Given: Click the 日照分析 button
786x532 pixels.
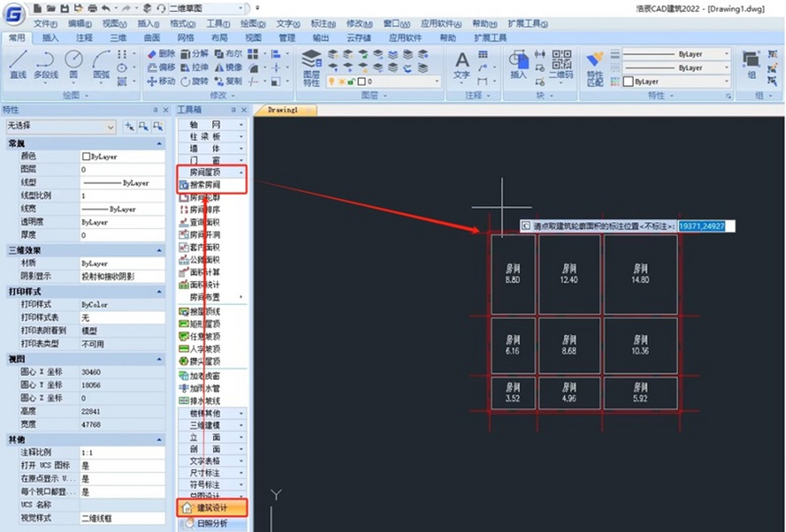Looking at the screenshot, I should [212, 523].
